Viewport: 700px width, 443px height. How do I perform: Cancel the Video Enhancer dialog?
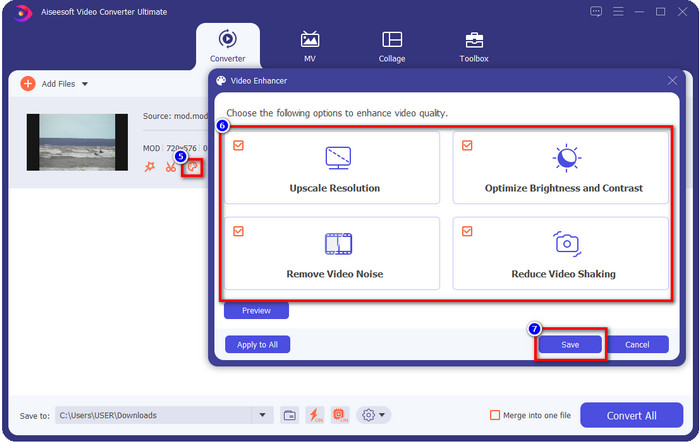[x=637, y=344]
